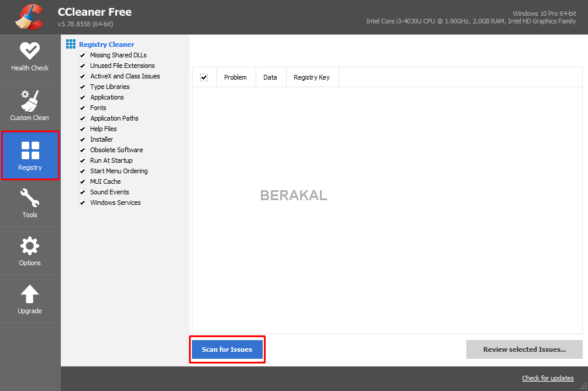Click the Data column header
This screenshot has width=588, height=391.
pyautogui.click(x=270, y=77)
